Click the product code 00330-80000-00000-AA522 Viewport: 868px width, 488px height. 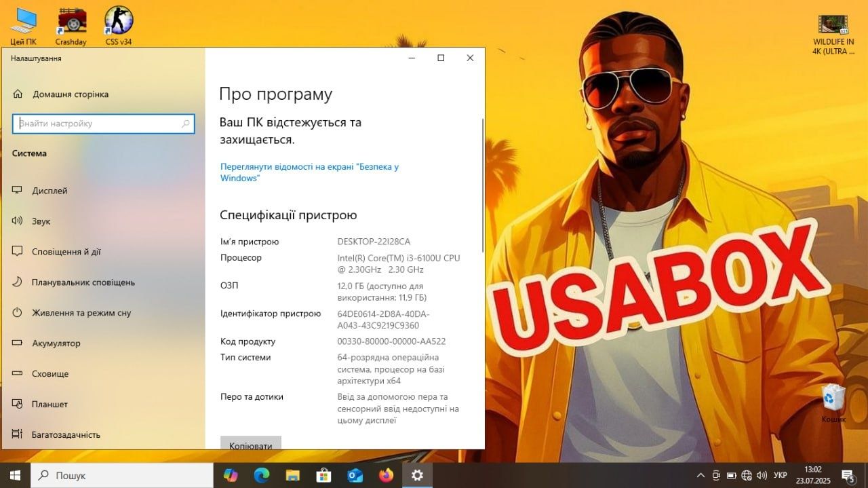pos(391,341)
